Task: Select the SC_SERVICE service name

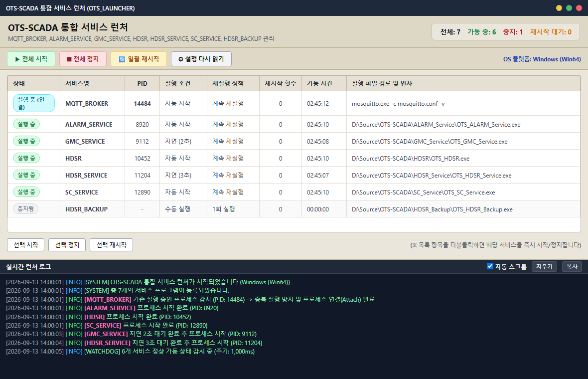Action: [x=82, y=192]
